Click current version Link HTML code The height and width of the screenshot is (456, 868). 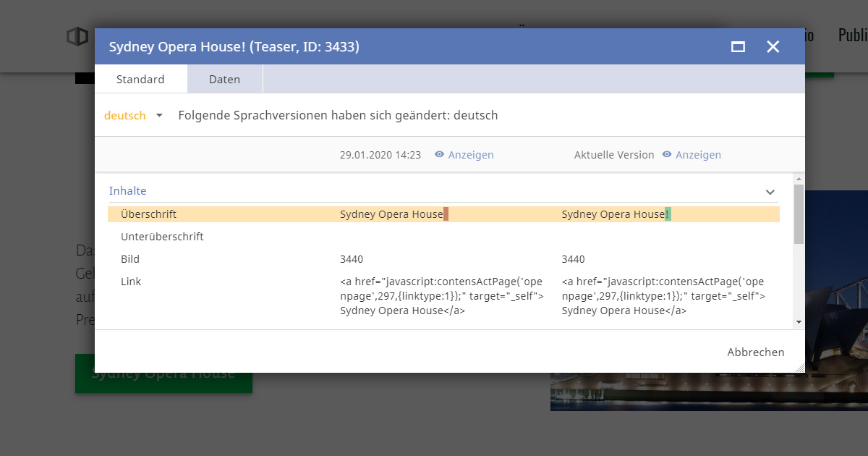tap(664, 296)
